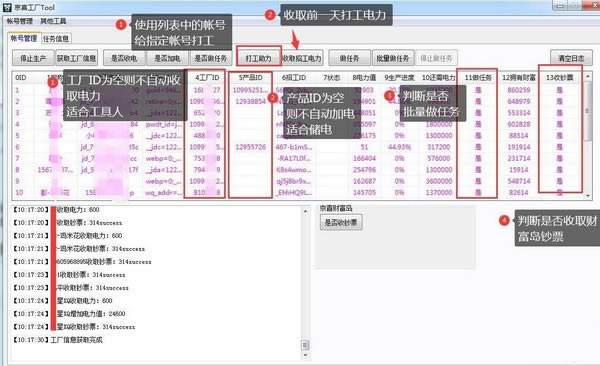Select needed power cell 576000
This screenshot has height=366, width=600.
[439, 158]
